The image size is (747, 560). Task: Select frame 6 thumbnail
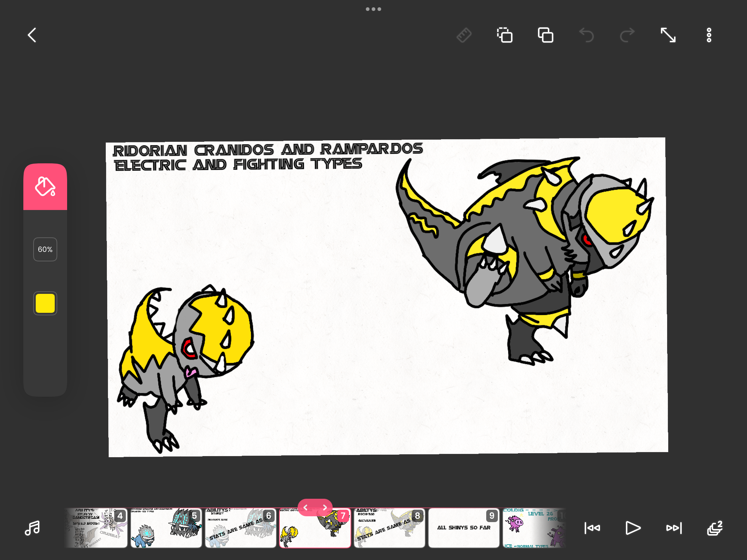[x=241, y=528]
